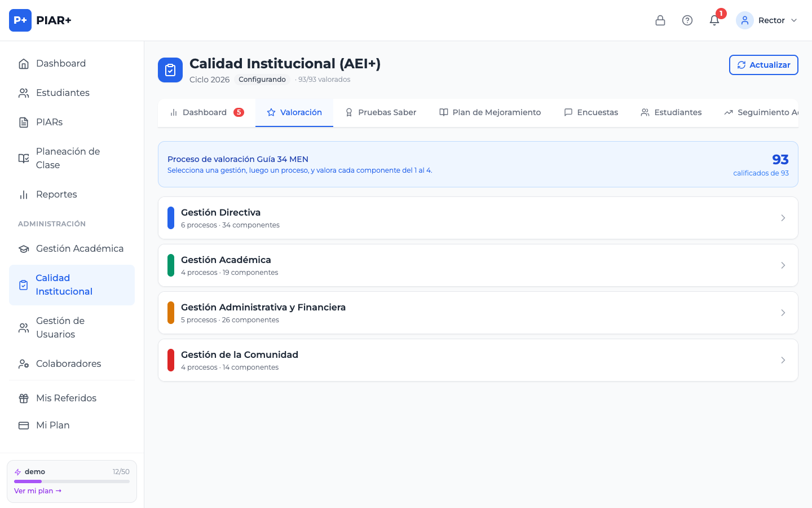Click the medal icon on Pruebas Saber tab
812x508 pixels.
[x=349, y=112]
